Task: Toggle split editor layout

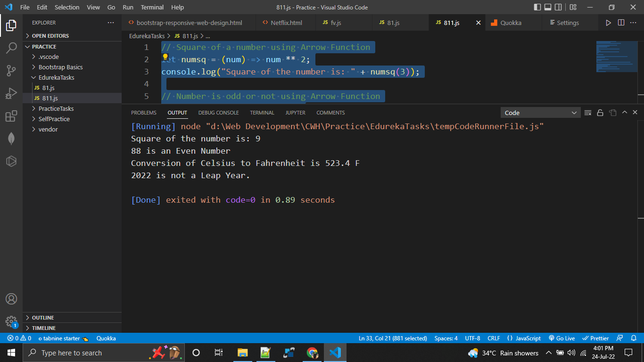Action: (x=620, y=22)
